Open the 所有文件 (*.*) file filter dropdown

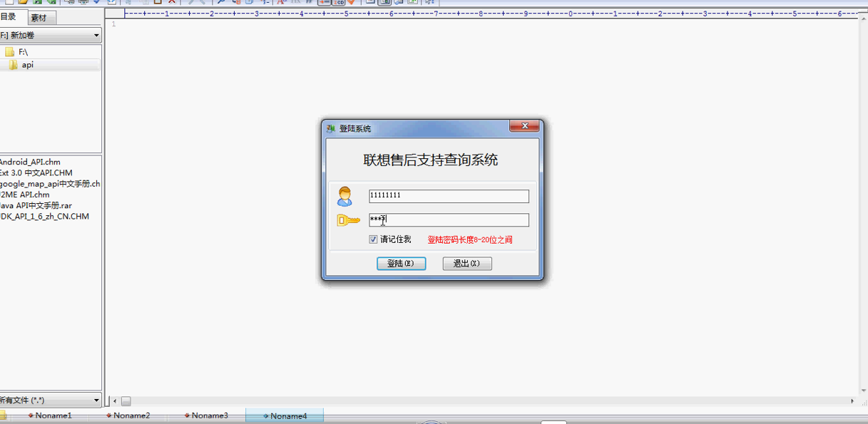pos(51,400)
